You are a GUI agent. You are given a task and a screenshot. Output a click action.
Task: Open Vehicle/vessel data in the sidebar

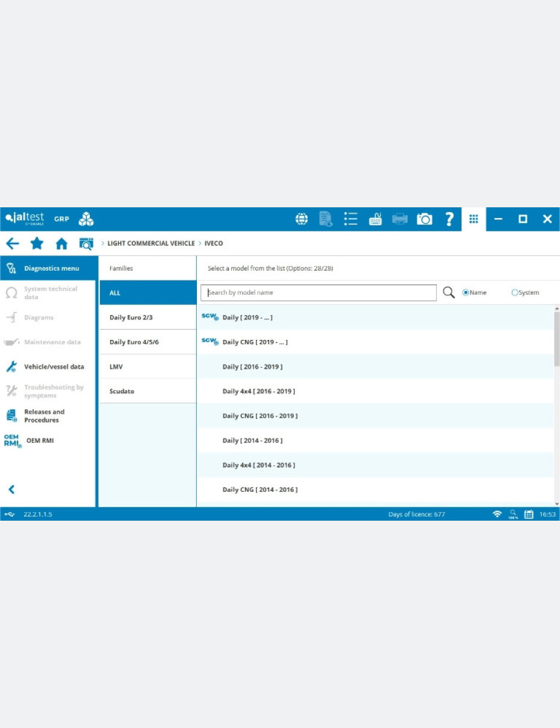pos(48,366)
